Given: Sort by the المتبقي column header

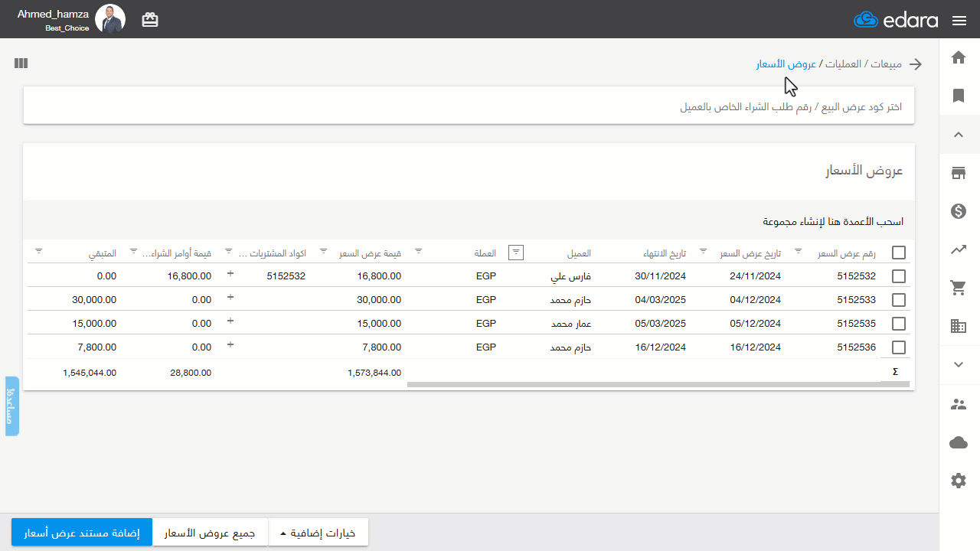Looking at the screenshot, I should tap(101, 253).
